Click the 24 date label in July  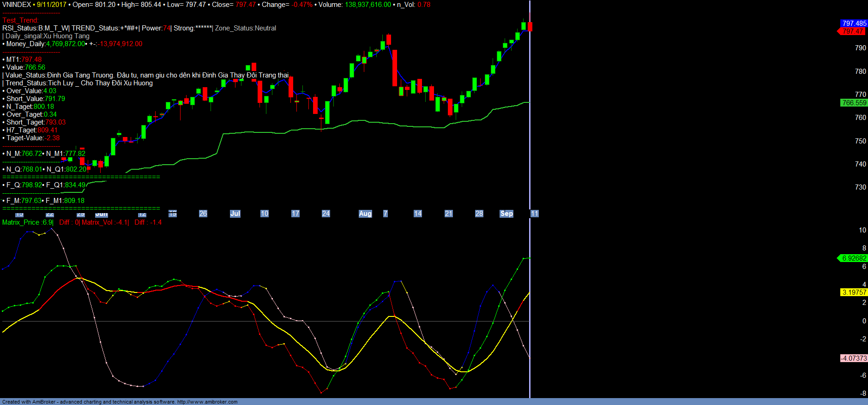click(326, 214)
